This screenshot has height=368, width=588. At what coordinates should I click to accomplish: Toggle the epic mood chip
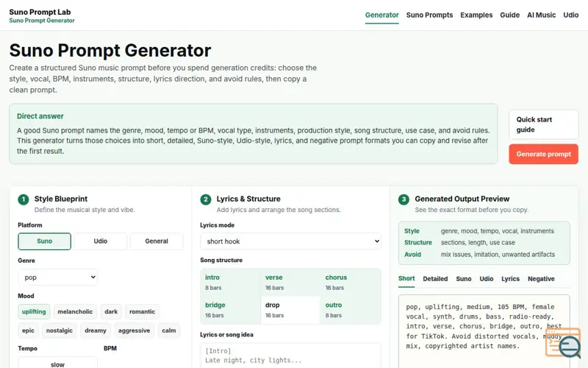point(28,330)
